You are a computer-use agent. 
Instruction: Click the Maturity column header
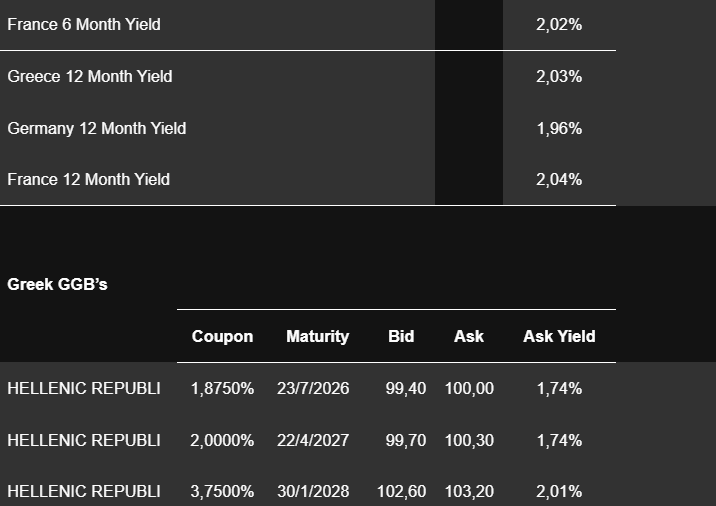coord(317,336)
